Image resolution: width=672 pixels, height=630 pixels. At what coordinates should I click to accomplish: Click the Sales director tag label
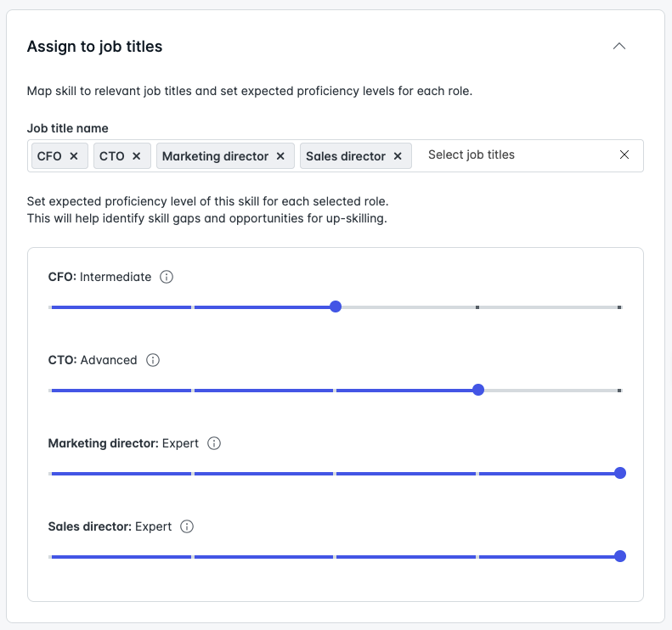click(x=346, y=156)
